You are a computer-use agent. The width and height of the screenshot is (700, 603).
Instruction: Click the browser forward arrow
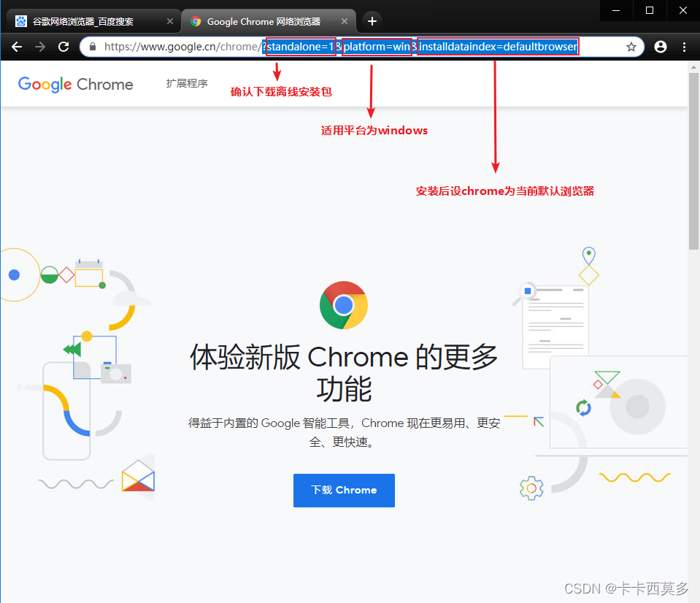point(40,47)
